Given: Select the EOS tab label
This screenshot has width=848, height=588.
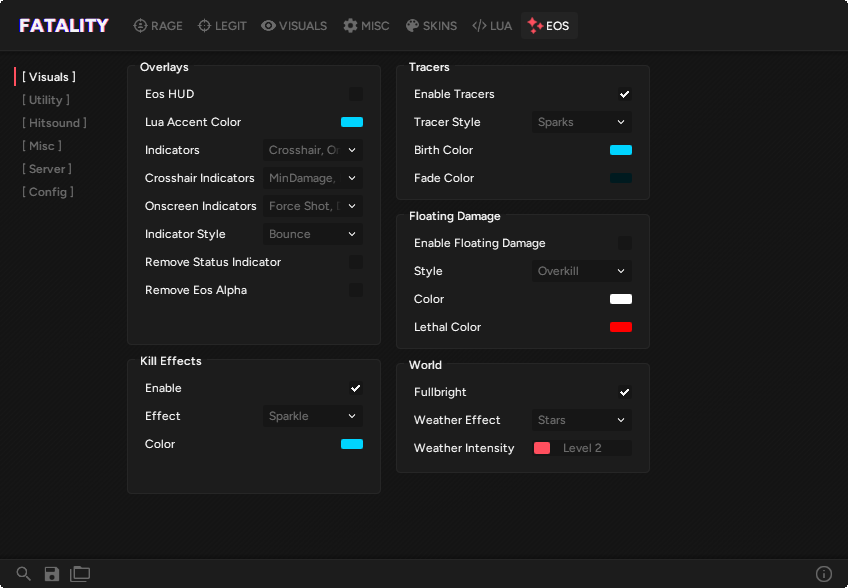Looking at the screenshot, I should coord(558,25).
